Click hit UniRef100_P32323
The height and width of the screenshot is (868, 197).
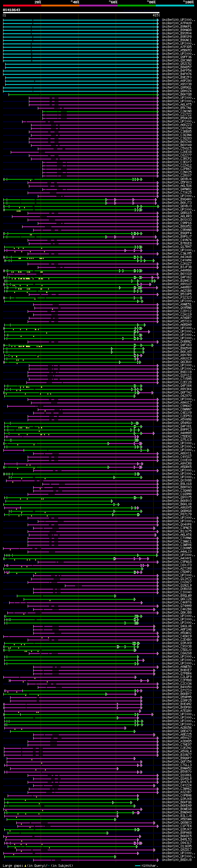coord(177,297)
